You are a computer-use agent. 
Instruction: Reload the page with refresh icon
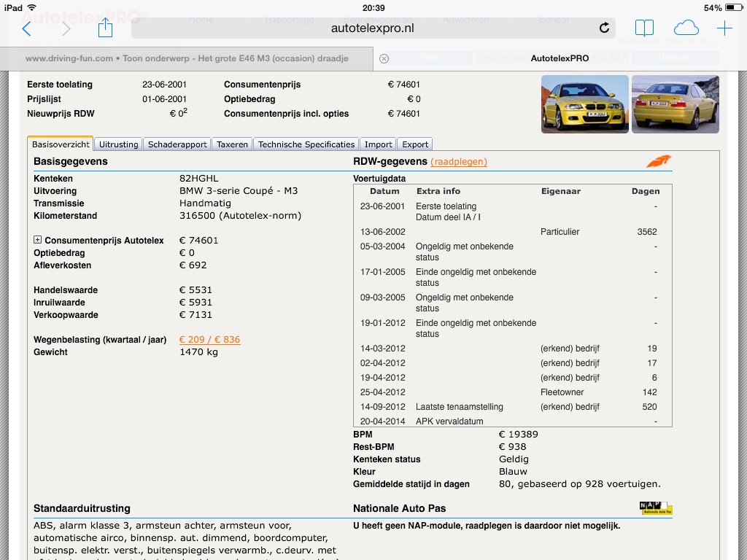[604, 28]
